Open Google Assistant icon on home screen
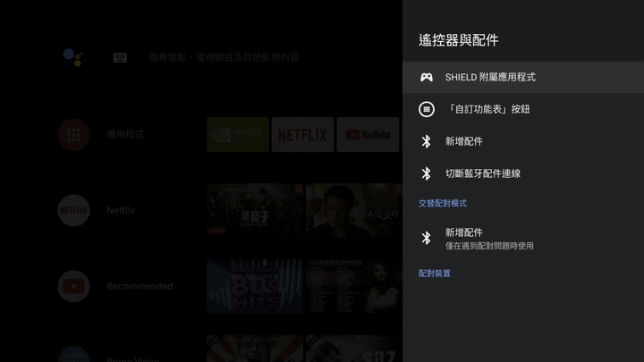644x362 pixels. (x=73, y=57)
